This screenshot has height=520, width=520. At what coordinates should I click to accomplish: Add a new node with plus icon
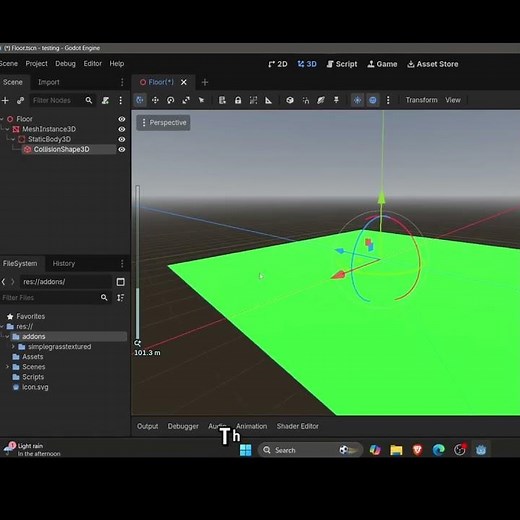[5, 100]
